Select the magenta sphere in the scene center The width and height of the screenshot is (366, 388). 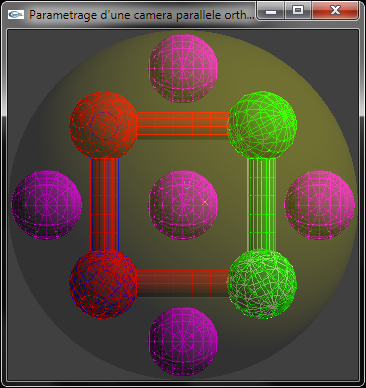pos(183,204)
